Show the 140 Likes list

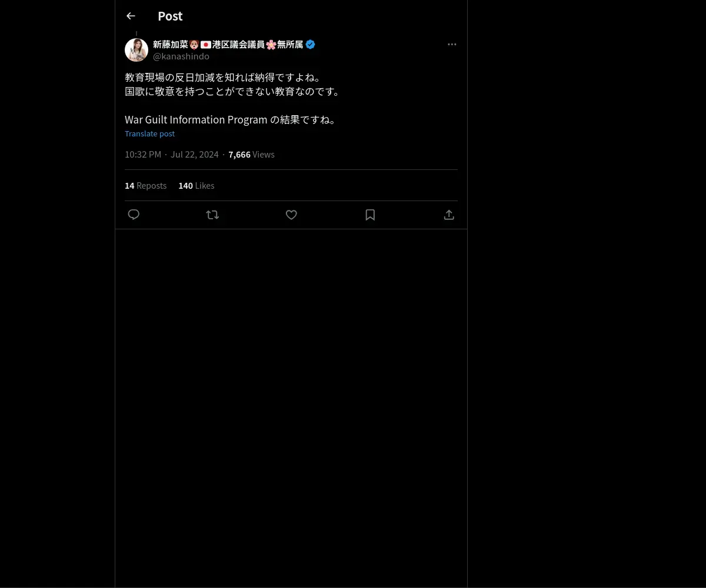197,185
